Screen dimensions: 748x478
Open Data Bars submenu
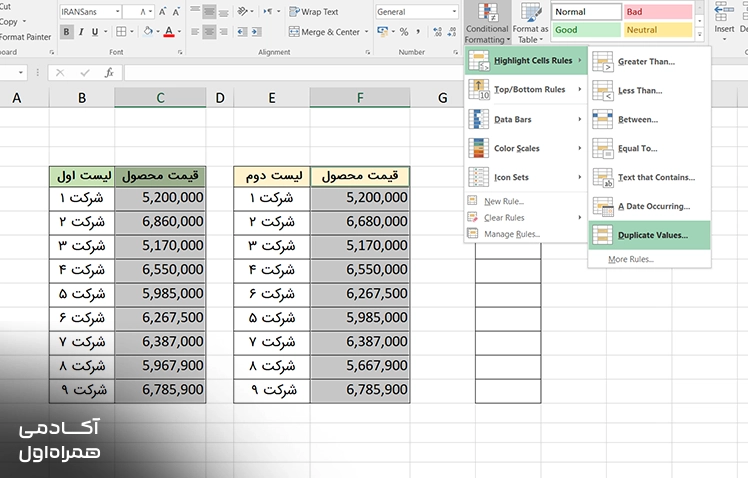point(526,119)
